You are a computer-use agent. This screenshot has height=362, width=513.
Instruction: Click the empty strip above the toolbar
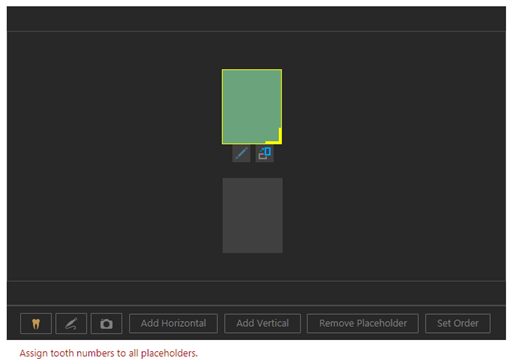256,293
